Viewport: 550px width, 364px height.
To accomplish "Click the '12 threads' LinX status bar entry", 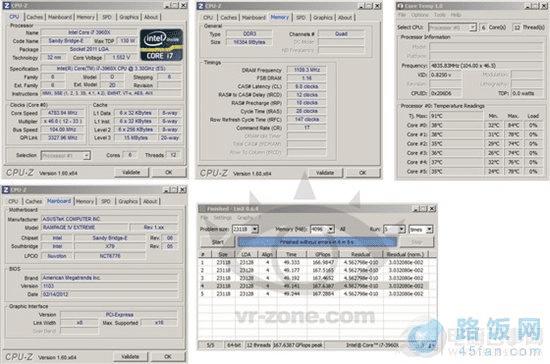I will 258,345.
